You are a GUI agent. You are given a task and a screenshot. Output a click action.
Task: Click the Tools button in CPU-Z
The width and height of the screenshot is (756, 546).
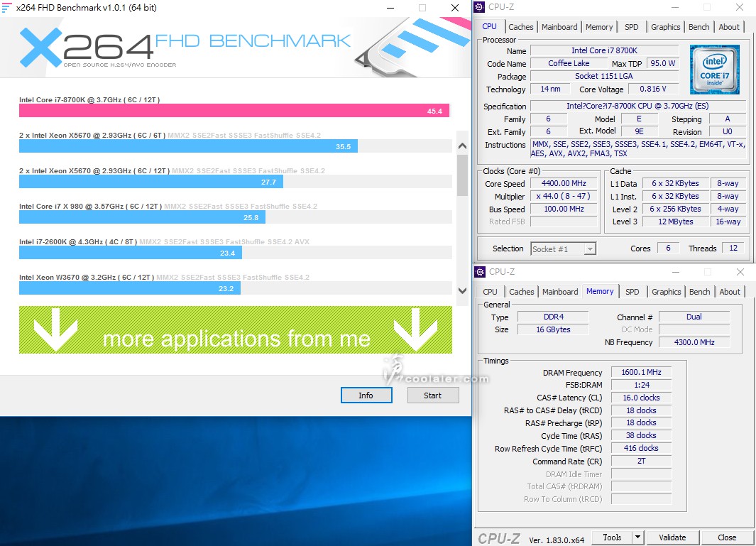(612, 537)
